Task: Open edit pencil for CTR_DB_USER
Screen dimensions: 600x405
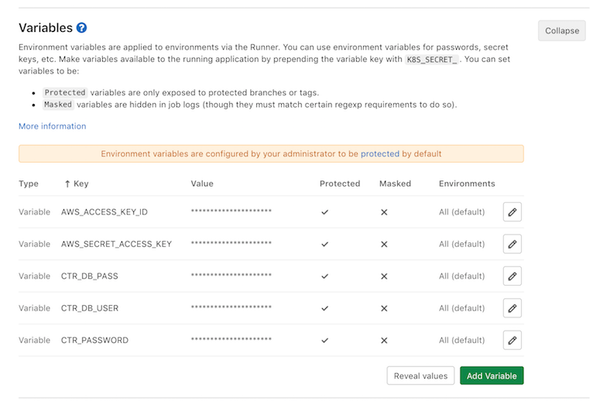Action: 512,308
